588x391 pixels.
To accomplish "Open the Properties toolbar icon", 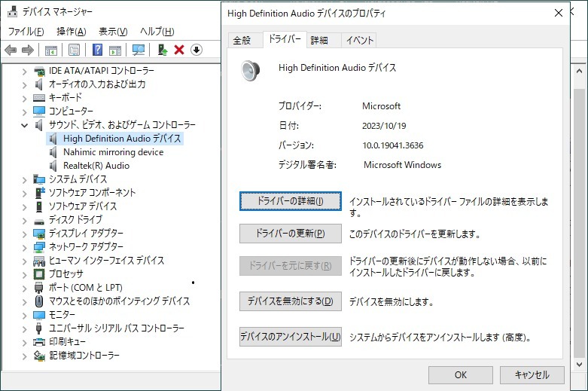I will [x=74, y=50].
